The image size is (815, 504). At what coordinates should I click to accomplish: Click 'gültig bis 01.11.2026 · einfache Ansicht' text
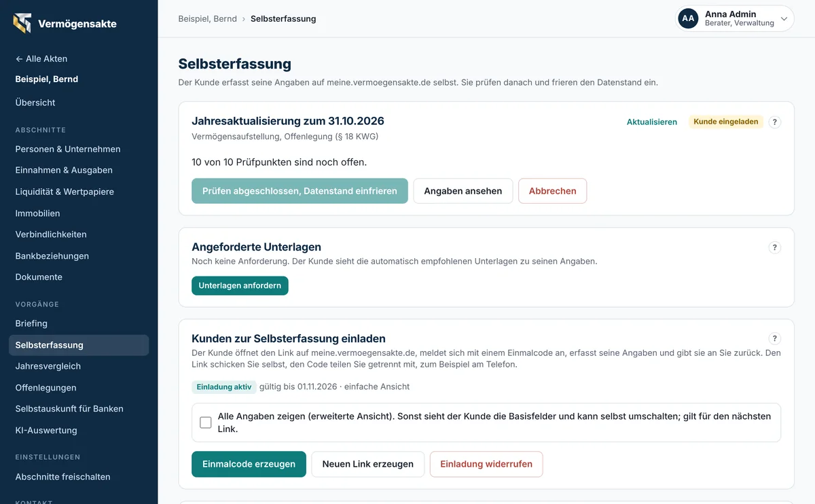(x=334, y=387)
